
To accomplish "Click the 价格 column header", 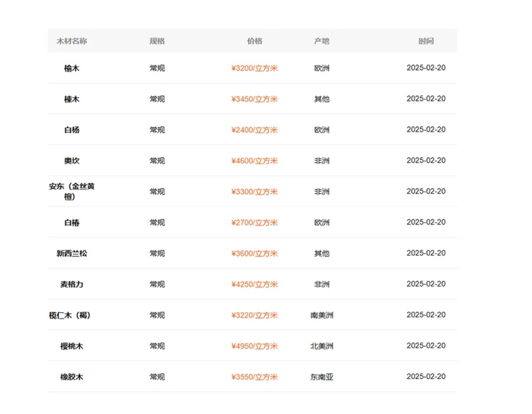I will [254, 41].
